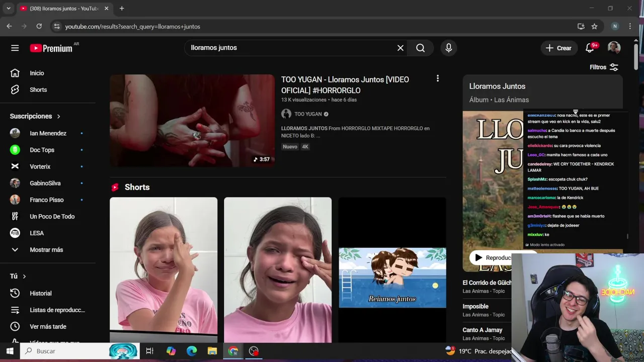Open Imposible track by Las Animas
Image resolution: width=644 pixels, height=362 pixels.
(475, 306)
